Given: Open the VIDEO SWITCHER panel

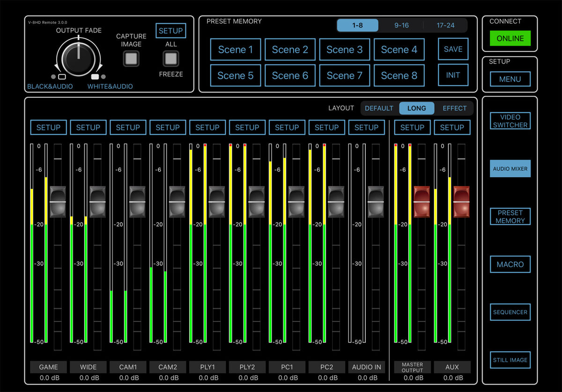Looking at the screenshot, I should [510, 120].
